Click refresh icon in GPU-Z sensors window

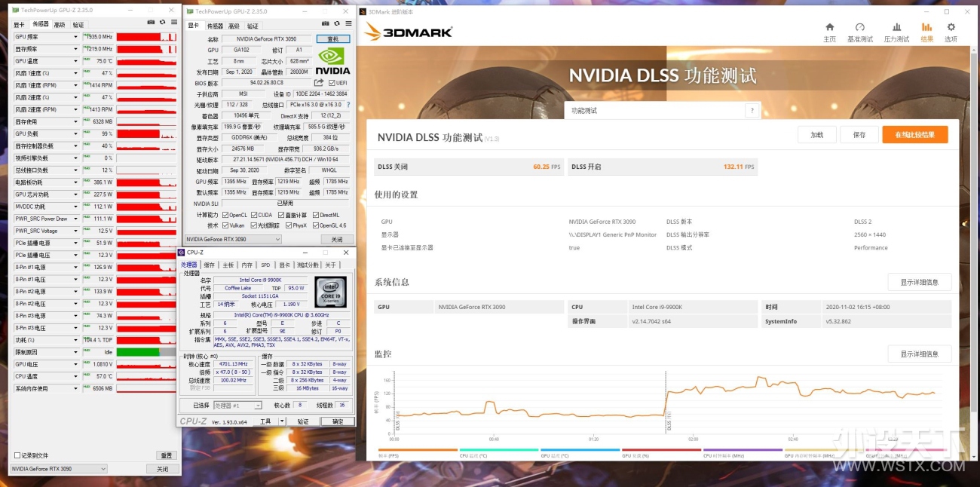tap(163, 23)
